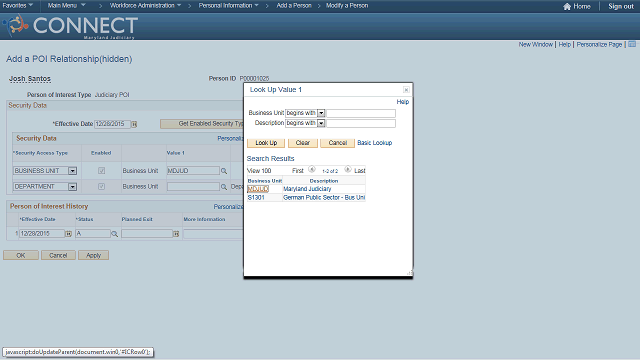This screenshot has height=360, width=640.
Task: Open calendar icon beside history Effective Date 12/28/2015
Action: click(x=69, y=233)
